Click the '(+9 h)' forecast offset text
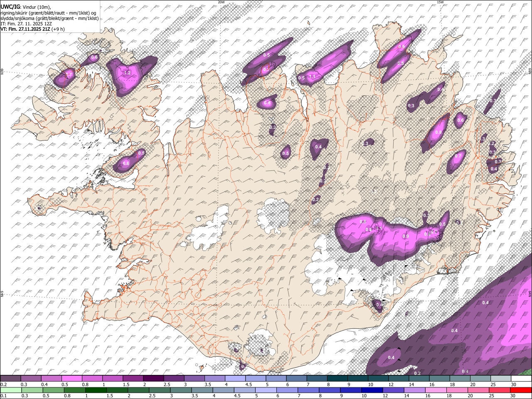The width and height of the screenshot is (532, 399). [58, 29]
